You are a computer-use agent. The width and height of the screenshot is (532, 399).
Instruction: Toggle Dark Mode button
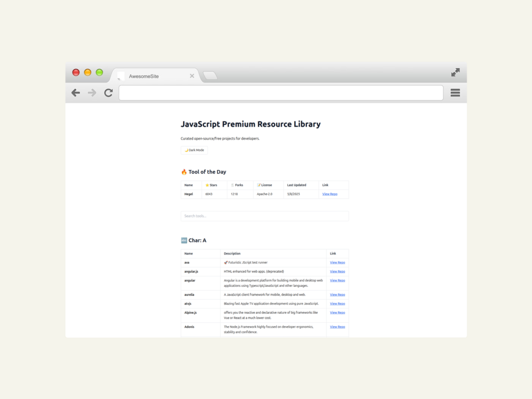point(194,150)
